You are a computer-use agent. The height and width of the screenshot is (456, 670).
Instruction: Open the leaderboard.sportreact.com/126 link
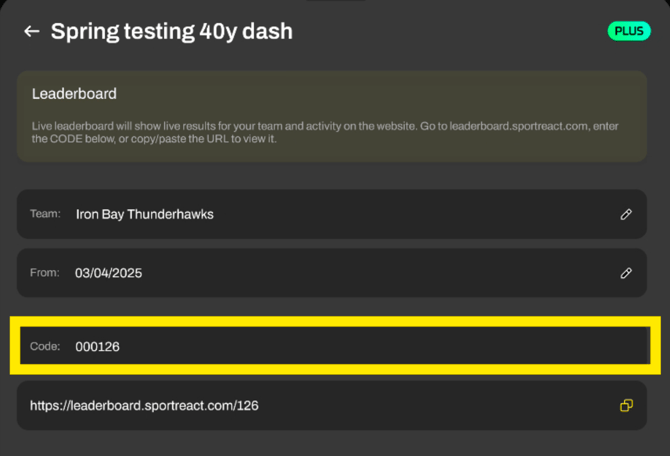pos(145,406)
